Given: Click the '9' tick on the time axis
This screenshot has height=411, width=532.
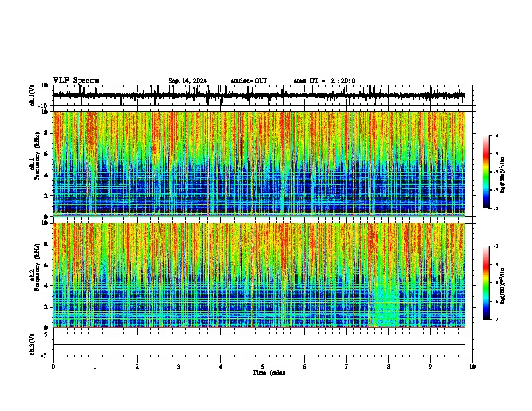Looking at the screenshot, I should [x=430, y=367].
